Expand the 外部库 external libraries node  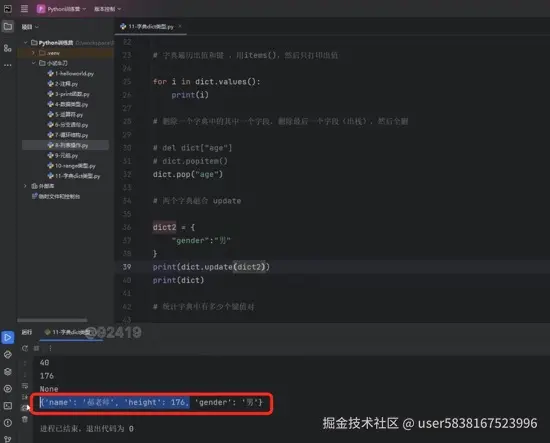tap(25, 186)
